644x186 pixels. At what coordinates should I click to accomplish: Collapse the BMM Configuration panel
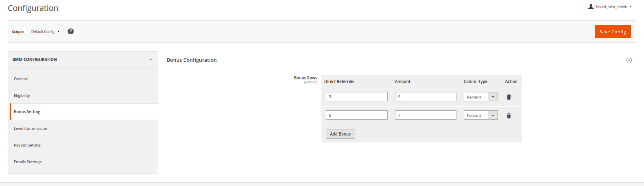151,59
